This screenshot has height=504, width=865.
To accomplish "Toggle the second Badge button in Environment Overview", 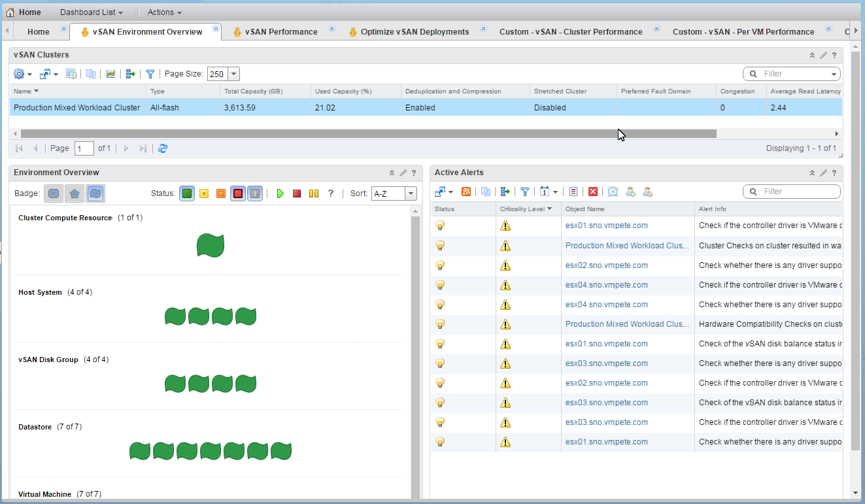I will click(x=75, y=193).
